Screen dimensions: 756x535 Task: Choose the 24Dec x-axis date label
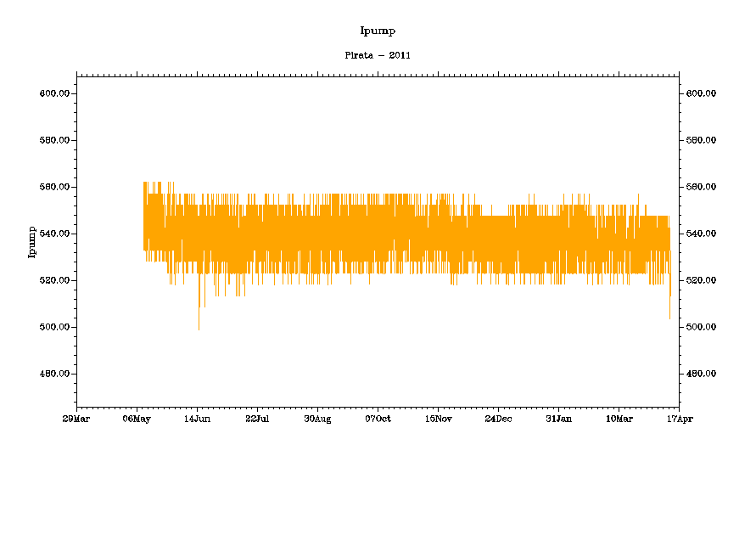pos(498,419)
